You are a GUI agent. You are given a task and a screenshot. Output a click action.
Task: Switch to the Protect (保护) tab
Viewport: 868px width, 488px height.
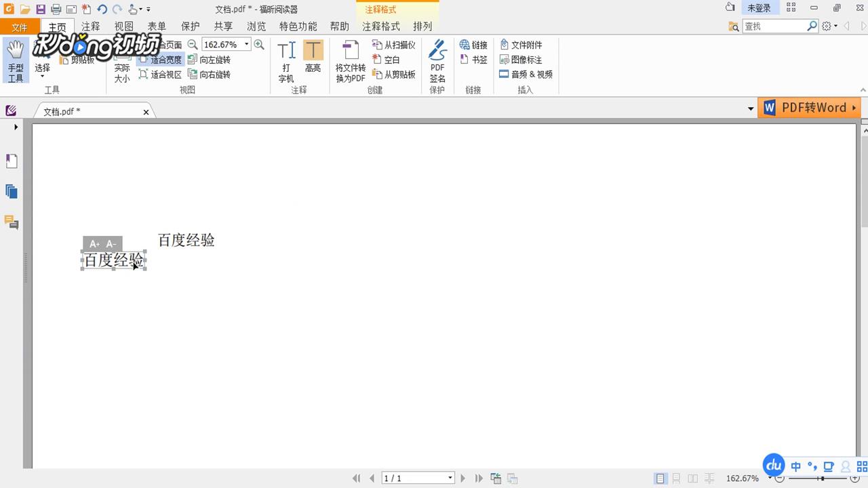coord(191,26)
